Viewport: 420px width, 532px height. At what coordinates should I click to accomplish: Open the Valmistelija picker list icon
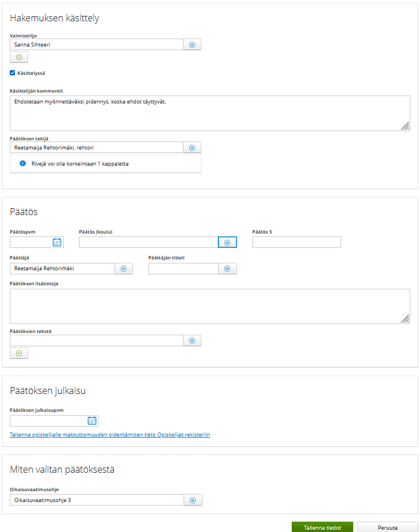pyautogui.click(x=192, y=45)
